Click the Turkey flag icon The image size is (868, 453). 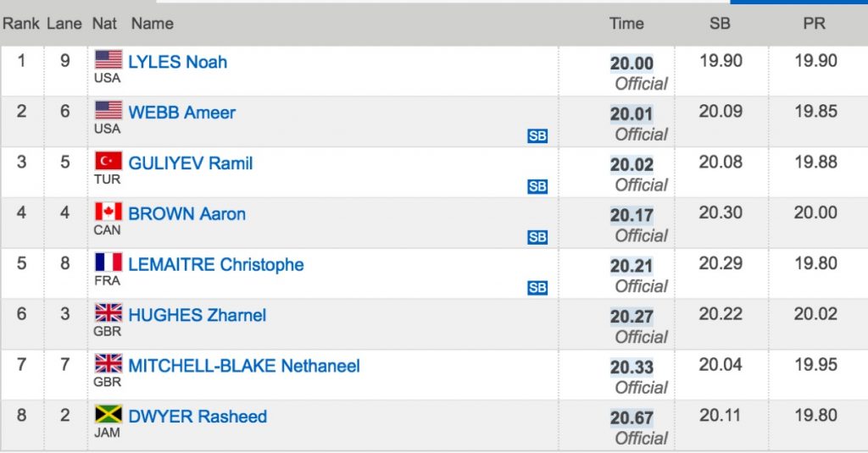pos(108,161)
